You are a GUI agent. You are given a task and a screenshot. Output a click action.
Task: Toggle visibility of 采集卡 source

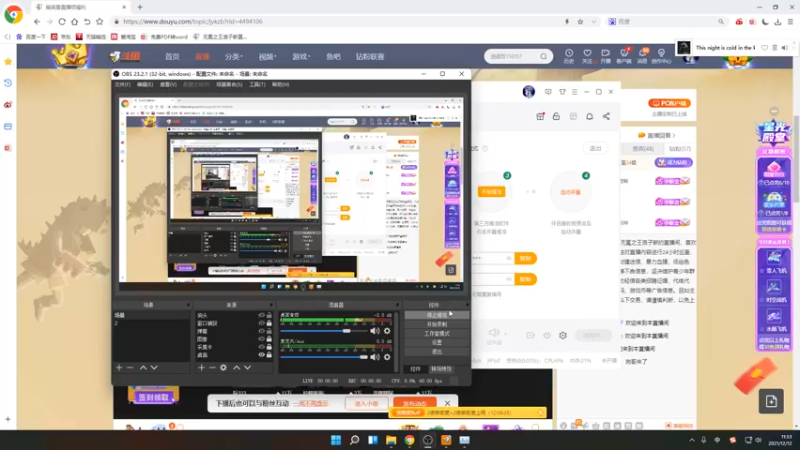pyautogui.click(x=261, y=347)
